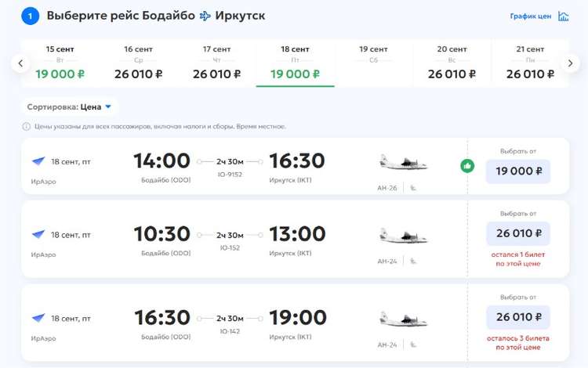Click IrAero logo on 16:30 flight

[38, 318]
